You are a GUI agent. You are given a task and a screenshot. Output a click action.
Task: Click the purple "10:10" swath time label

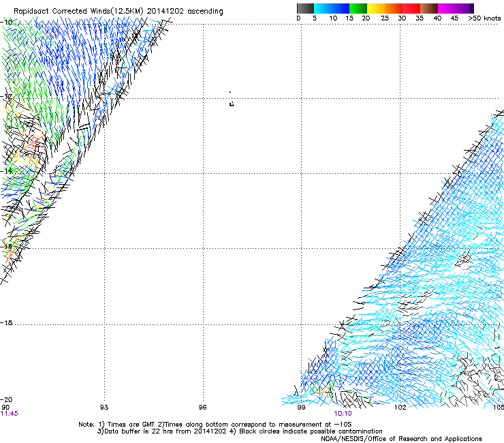343,414
